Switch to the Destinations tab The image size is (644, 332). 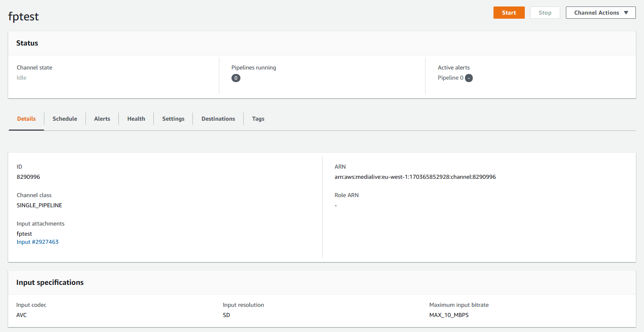click(218, 119)
